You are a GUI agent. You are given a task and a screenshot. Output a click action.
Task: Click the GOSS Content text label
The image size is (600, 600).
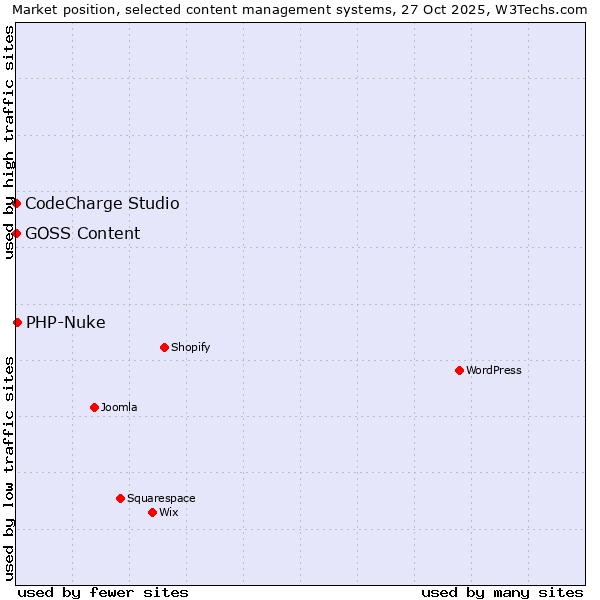click(82, 234)
